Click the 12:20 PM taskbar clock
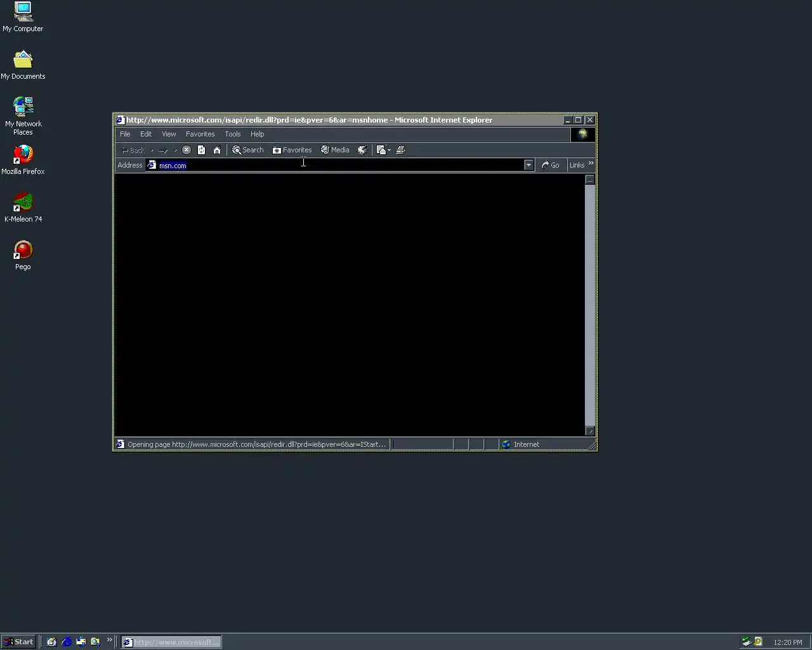This screenshot has width=812, height=650. pos(788,642)
